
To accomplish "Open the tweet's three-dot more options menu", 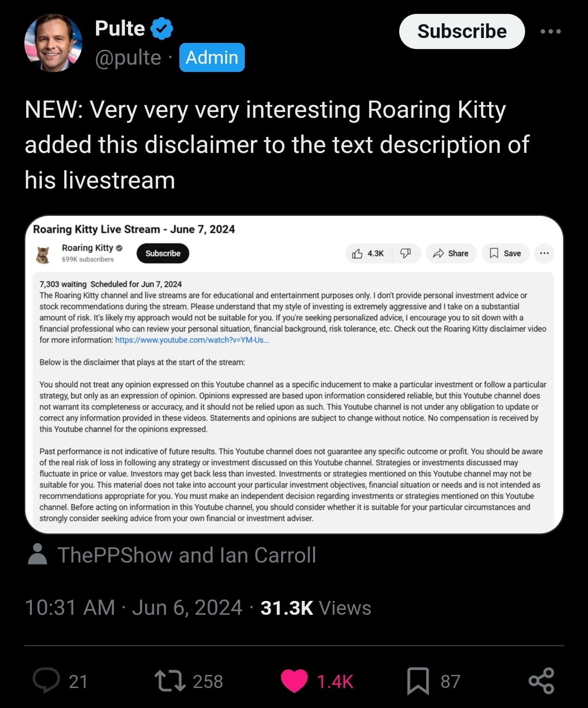I will point(550,31).
